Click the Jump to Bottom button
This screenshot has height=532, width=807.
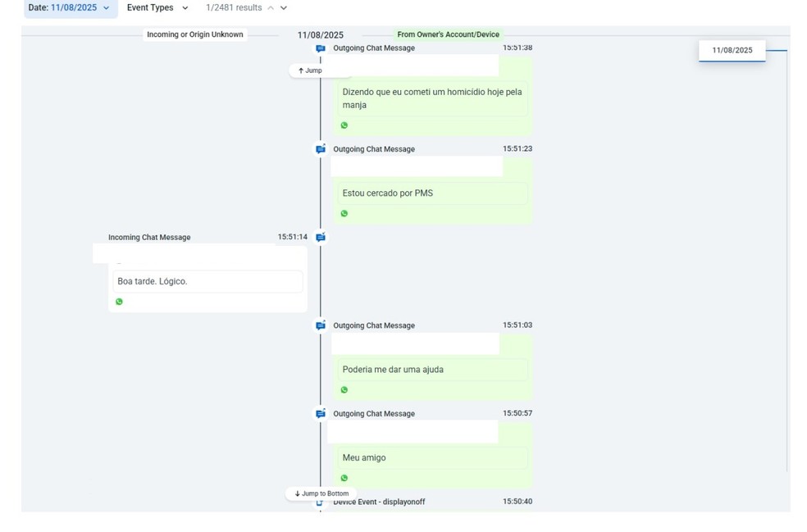pos(321,493)
